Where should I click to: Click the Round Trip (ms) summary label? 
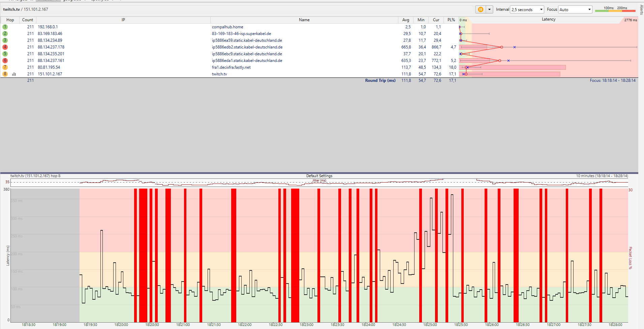point(380,80)
